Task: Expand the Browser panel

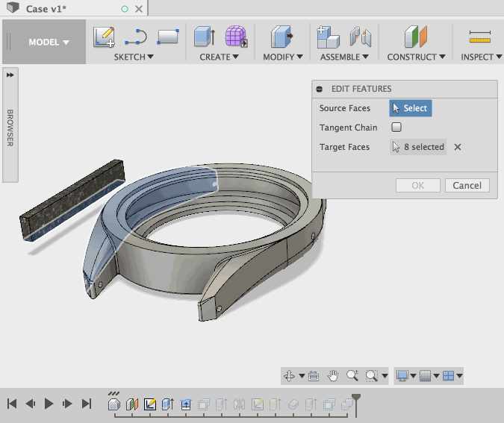Action: 10,75
